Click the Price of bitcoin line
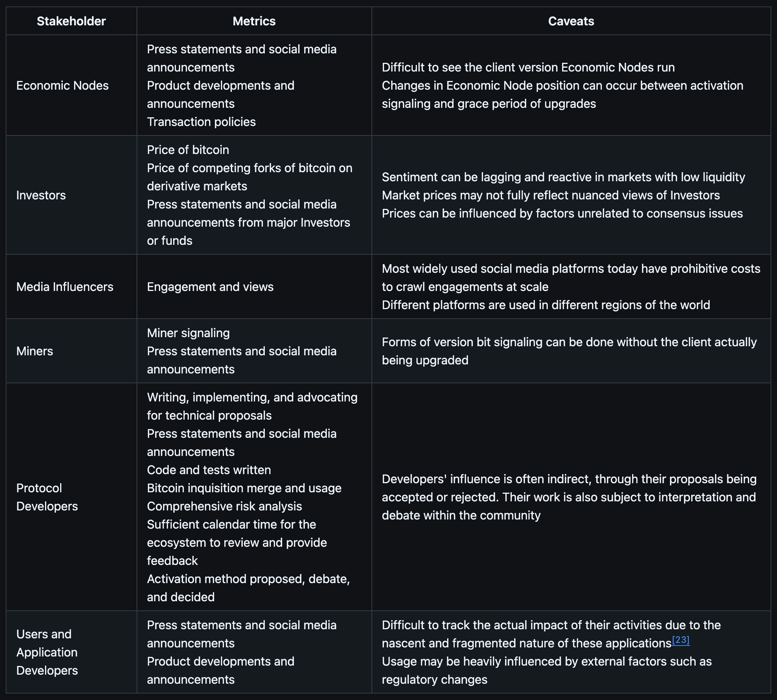 pyautogui.click(x=188, y=150)
